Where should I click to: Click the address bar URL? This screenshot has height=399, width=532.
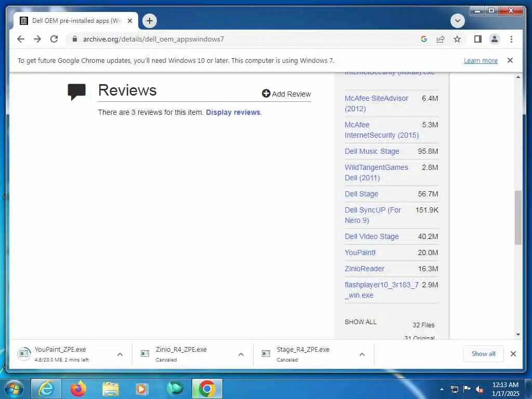point(153,39)
